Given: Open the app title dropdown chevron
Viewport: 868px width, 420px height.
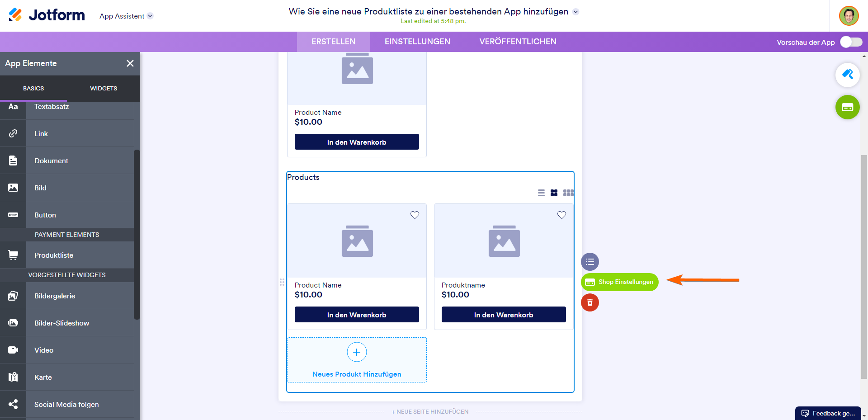Looking at the screenshot, I should [576, 12].
